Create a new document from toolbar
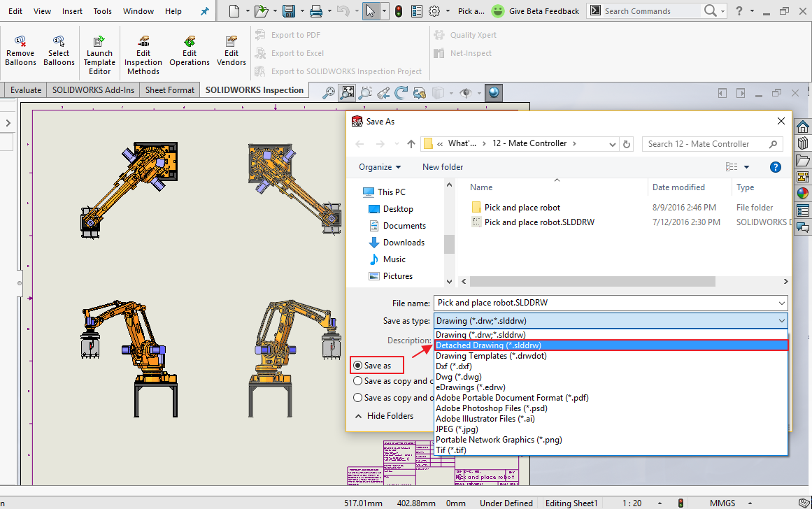812x509 pixels. [x=234, y=11]
